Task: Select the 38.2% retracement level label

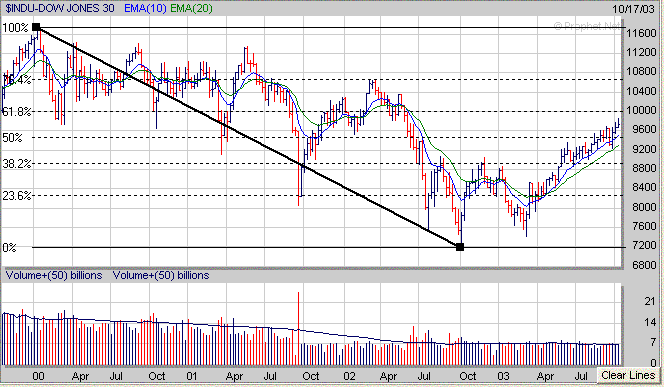Action: [x=17, y=164]
